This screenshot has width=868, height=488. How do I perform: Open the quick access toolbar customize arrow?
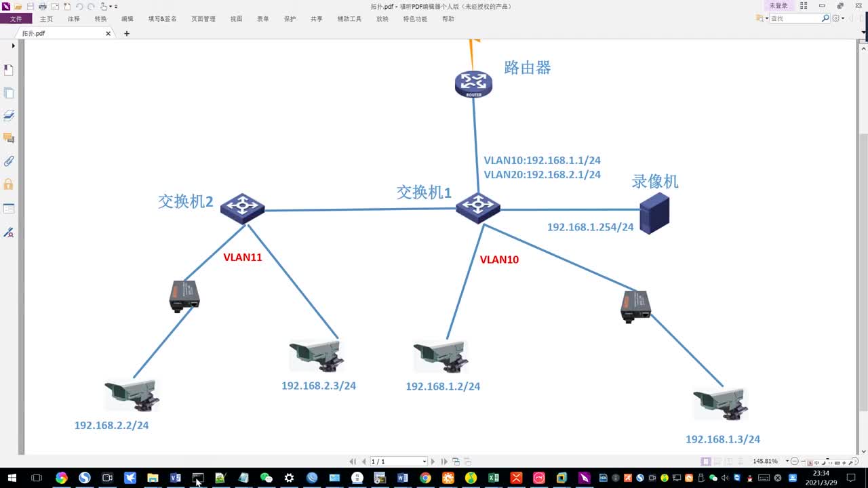pyautogui.click(x=116, y=7)
